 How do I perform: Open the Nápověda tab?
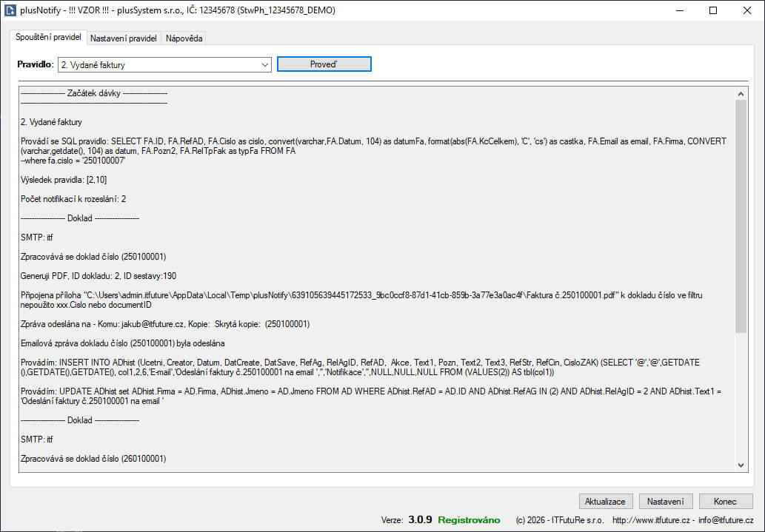click(183, 38)
